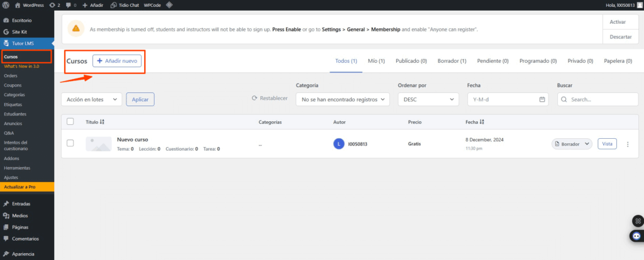Sort by Título column arrows
This screenshot has height=260, width=644.
click(x=103, y=122)
